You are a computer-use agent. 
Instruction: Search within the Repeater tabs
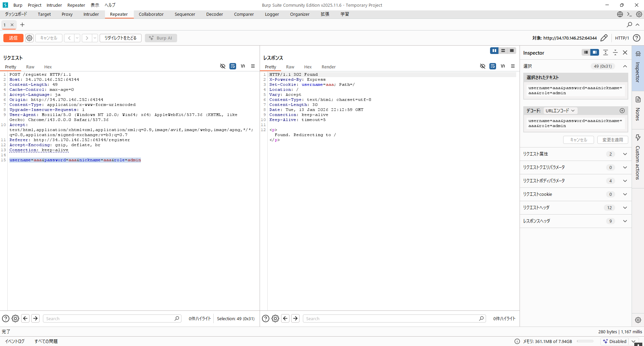629,24
